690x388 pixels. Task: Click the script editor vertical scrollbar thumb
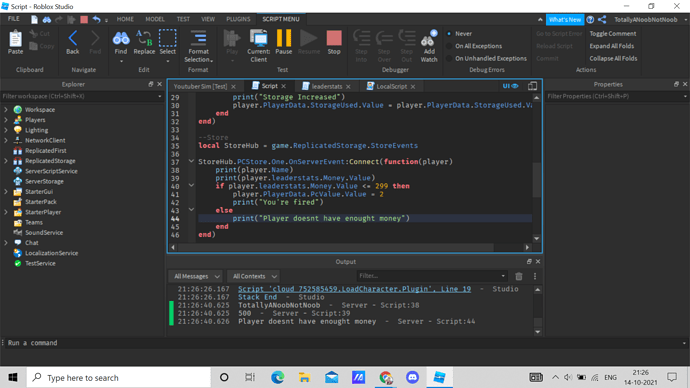[536, 180]
